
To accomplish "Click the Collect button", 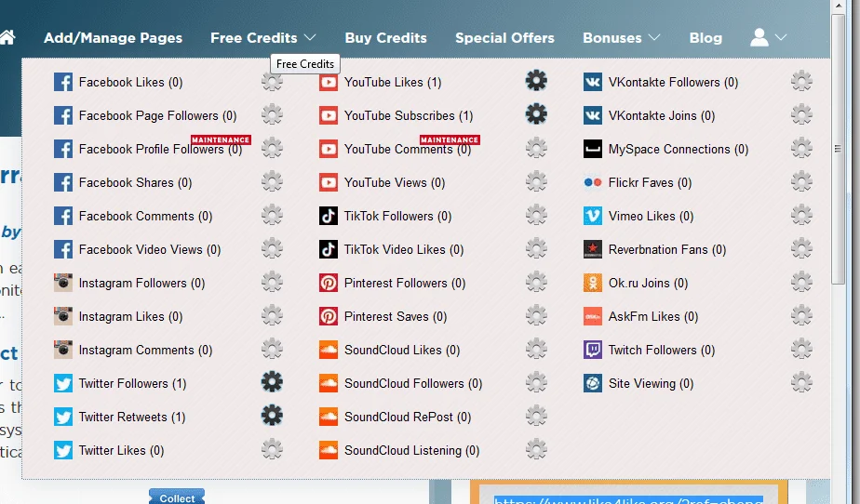I will [x=177, y=497].
